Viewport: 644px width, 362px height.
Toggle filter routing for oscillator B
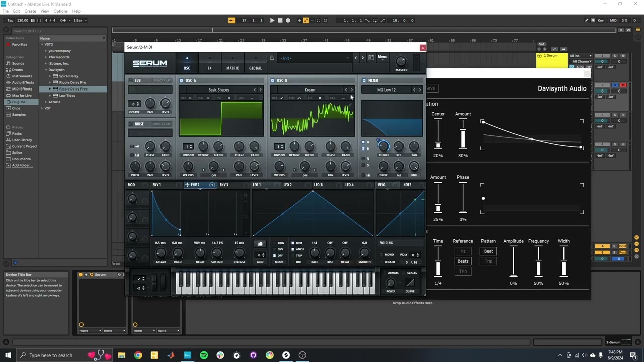pos(363,149)
